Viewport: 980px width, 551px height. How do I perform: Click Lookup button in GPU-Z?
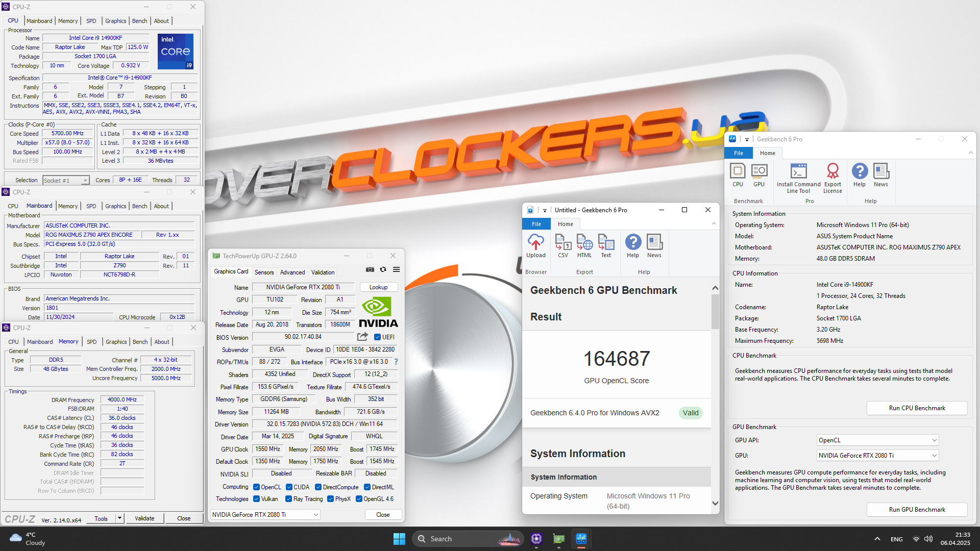[379, 287]
